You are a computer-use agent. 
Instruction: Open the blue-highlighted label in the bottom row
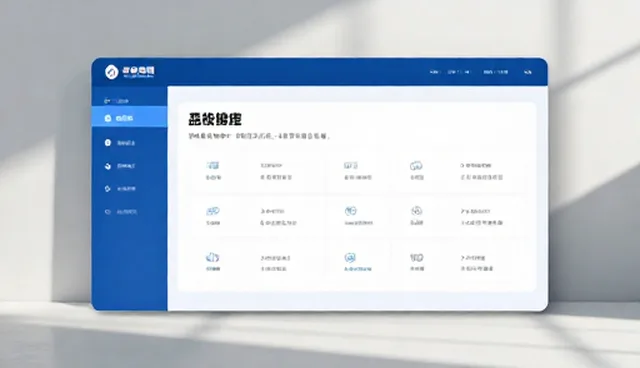point(358,269)
